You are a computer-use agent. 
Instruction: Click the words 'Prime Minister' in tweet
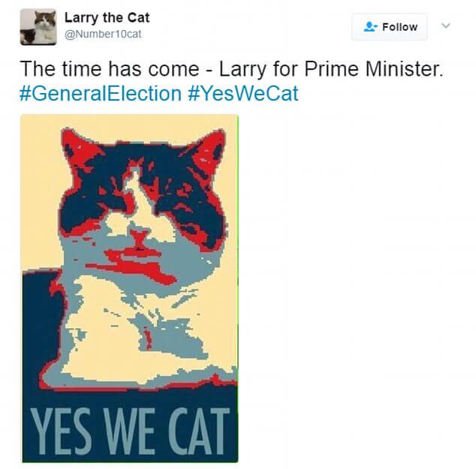pos(374,69)
